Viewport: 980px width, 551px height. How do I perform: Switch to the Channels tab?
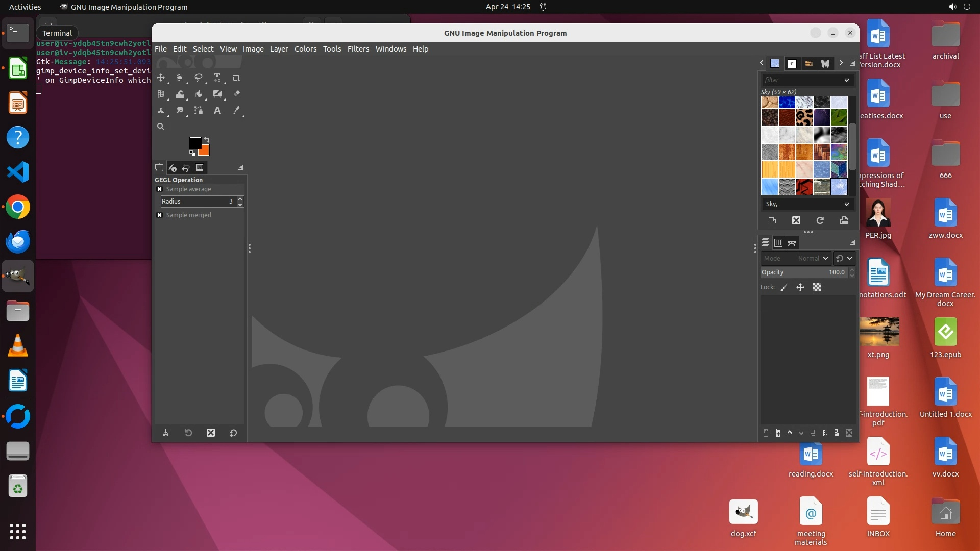[x=778, y=243]
